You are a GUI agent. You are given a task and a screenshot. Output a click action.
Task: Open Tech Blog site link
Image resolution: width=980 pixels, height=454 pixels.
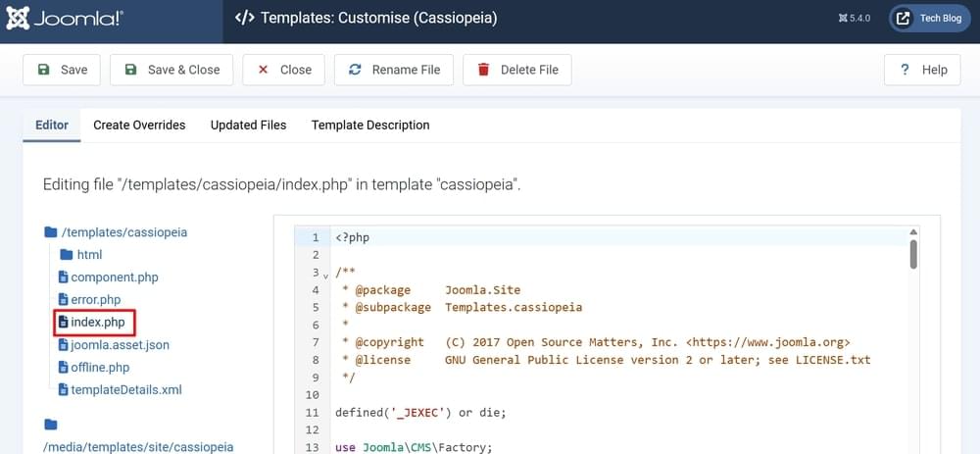click(929, 18)
